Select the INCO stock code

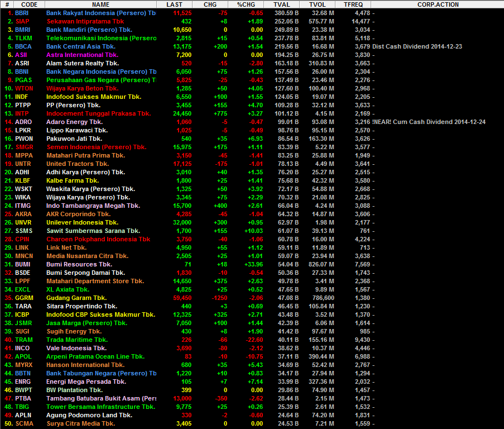22,348
